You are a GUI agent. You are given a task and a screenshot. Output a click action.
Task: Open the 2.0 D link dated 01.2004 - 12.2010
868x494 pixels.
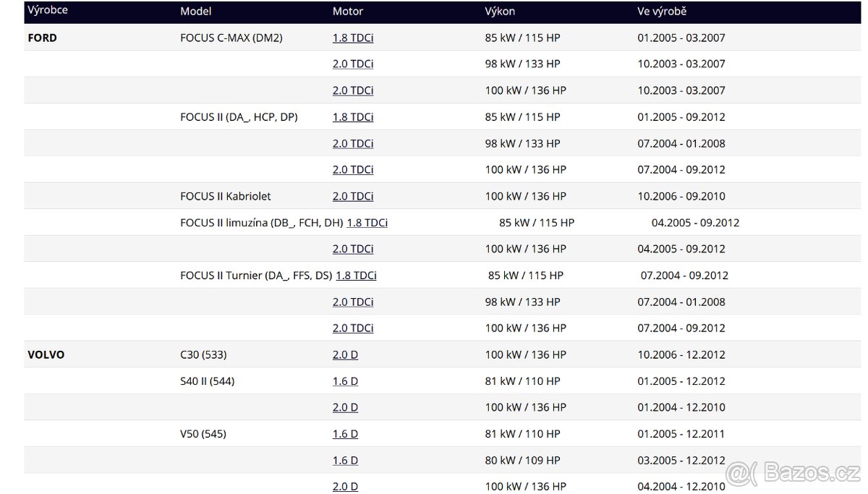tap(345, 407)
